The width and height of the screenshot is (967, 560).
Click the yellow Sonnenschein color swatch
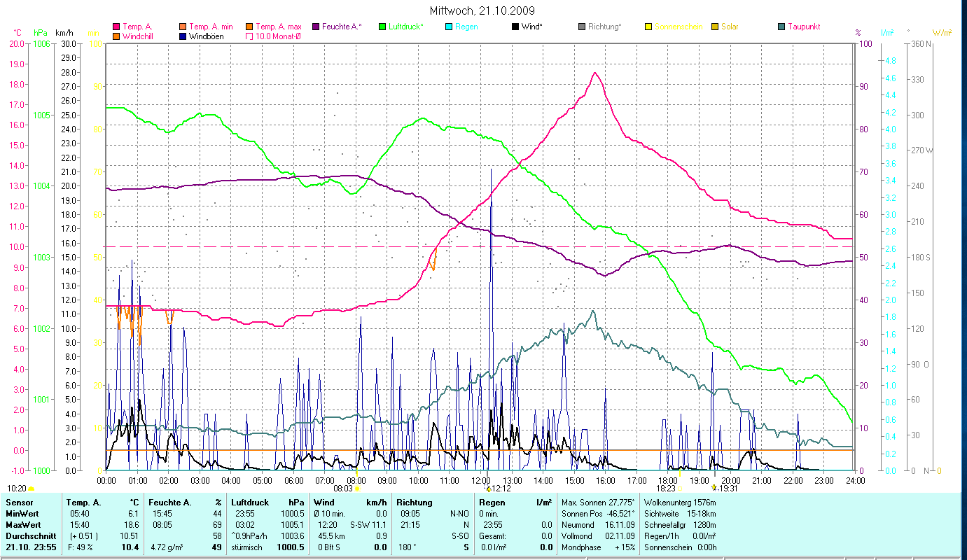[x=648, y=27]
